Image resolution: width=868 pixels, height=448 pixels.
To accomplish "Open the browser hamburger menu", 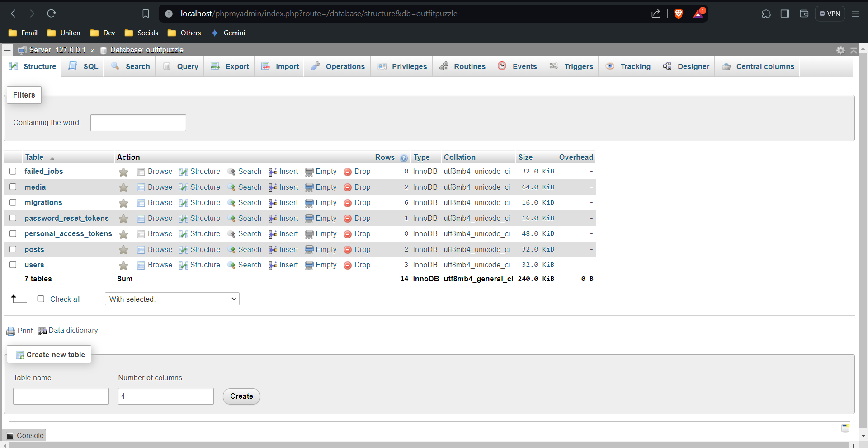I will pos(855,14).
